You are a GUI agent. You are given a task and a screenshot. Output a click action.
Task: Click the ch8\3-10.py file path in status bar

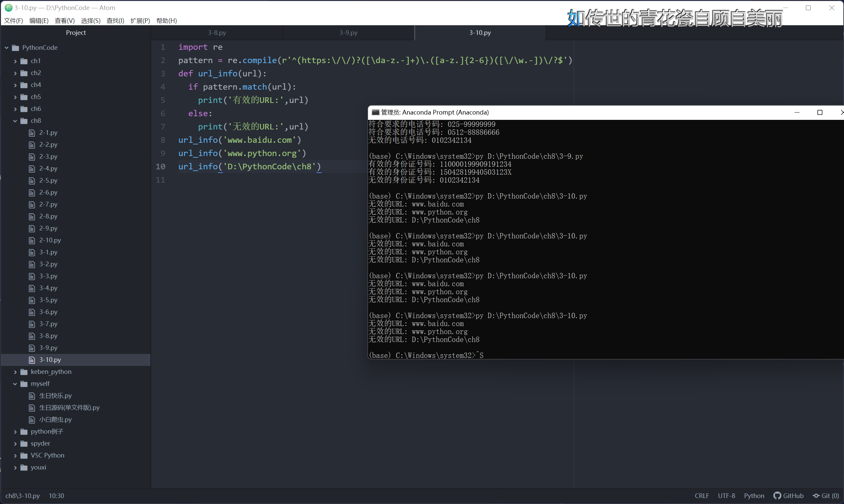pos(23,496)
